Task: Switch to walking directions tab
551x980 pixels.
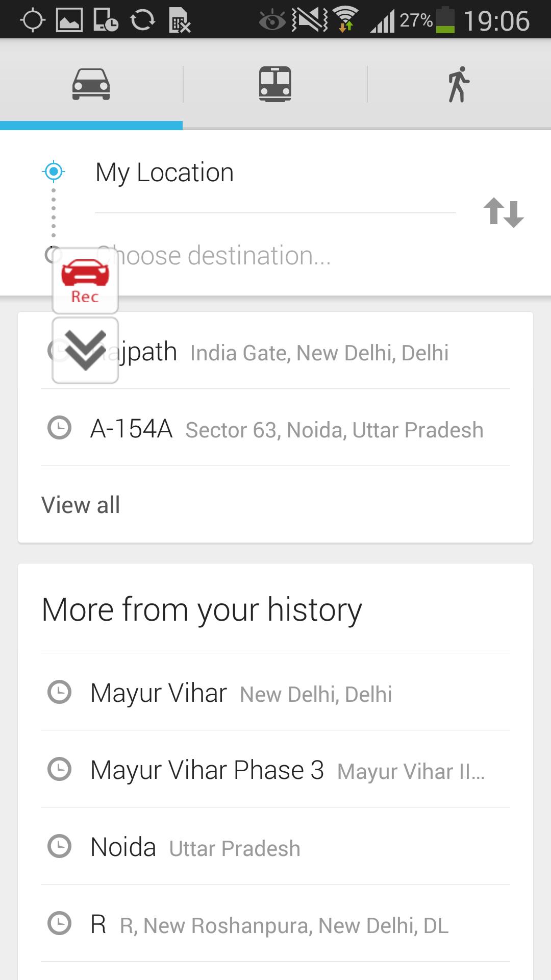Action: tap(458, 84)
